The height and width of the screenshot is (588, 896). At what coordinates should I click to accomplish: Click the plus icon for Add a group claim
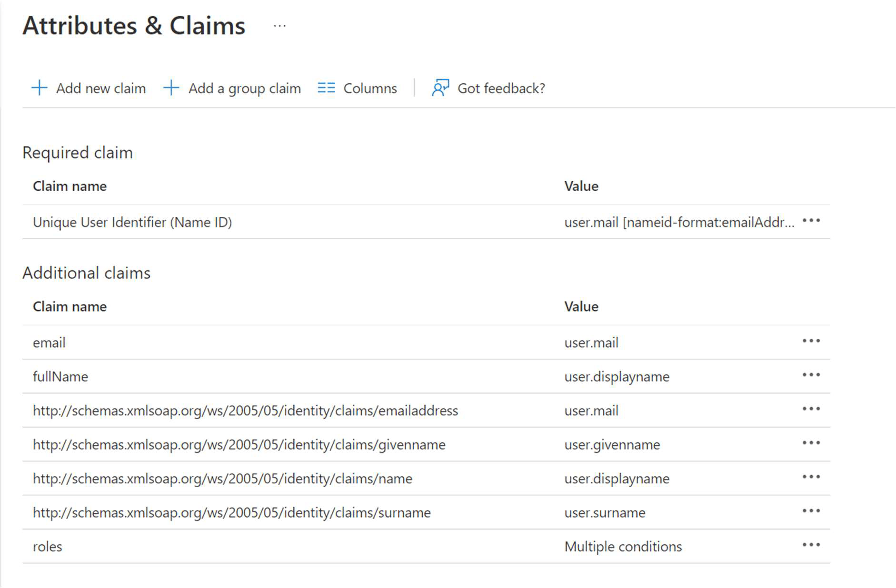point(171,88)
